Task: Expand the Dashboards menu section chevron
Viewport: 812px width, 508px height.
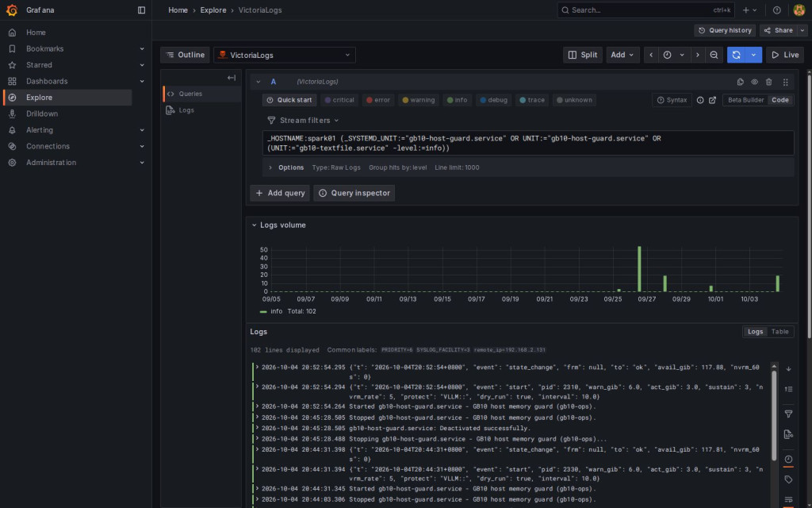Action: (x=142, y=82)
